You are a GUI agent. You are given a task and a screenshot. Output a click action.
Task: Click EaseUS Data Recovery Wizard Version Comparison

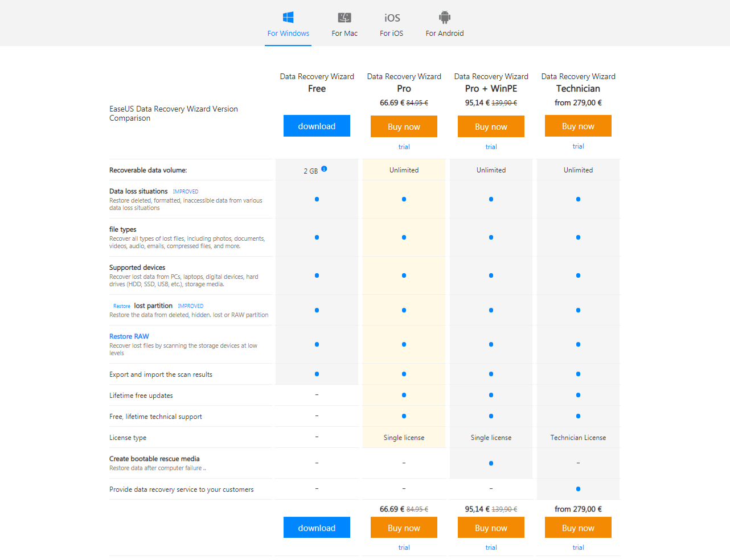pos(174,113)
